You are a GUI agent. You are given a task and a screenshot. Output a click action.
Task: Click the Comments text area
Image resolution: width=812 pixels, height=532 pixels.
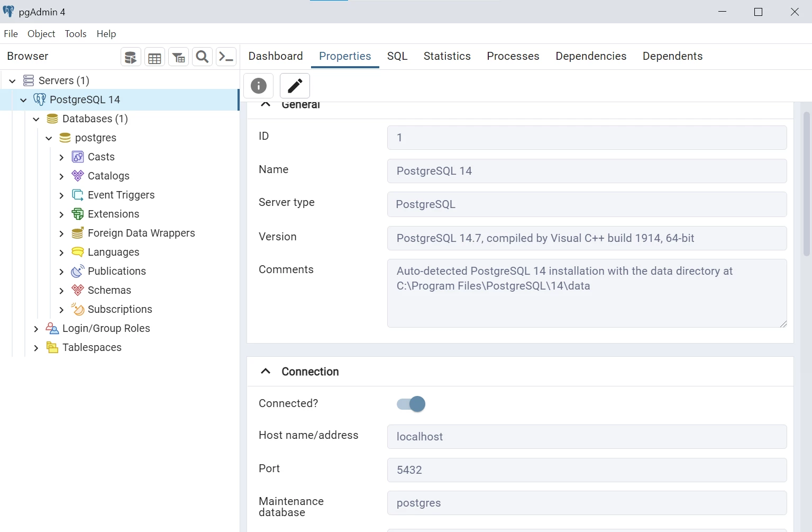pyautogui.click(x=587, y=293)
